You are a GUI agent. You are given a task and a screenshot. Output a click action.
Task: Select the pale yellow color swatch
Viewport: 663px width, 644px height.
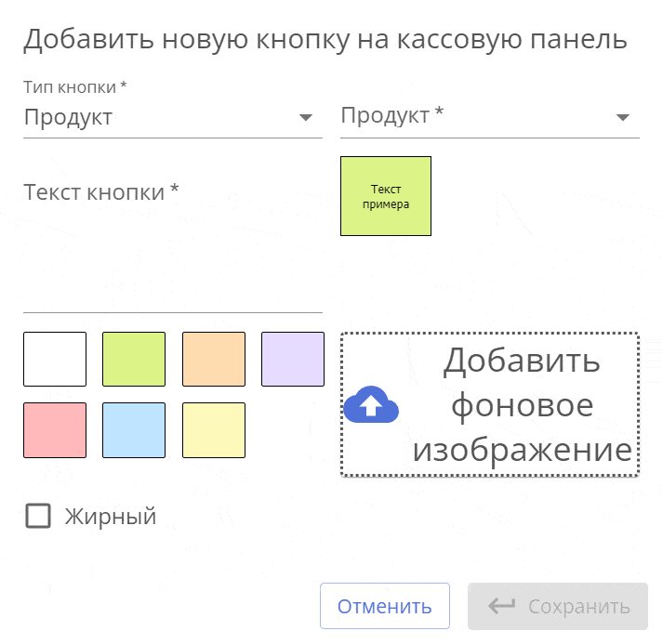[x=214, y=429]
